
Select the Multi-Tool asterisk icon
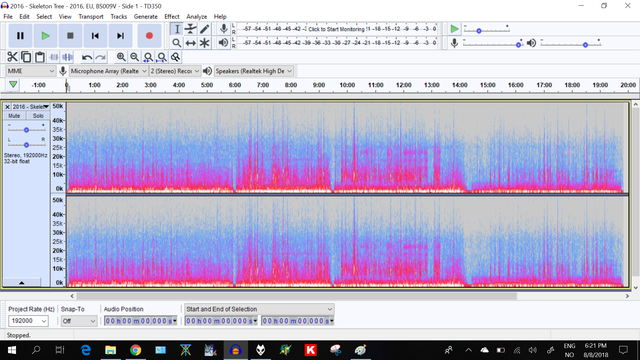click(x=204, y=43)
